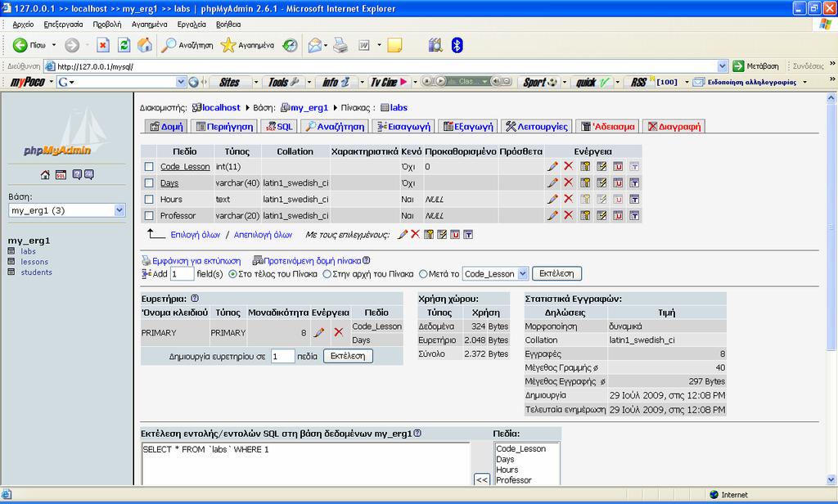
Task: Open the RSS toolbar dropdown arrow
Action: 687,83
